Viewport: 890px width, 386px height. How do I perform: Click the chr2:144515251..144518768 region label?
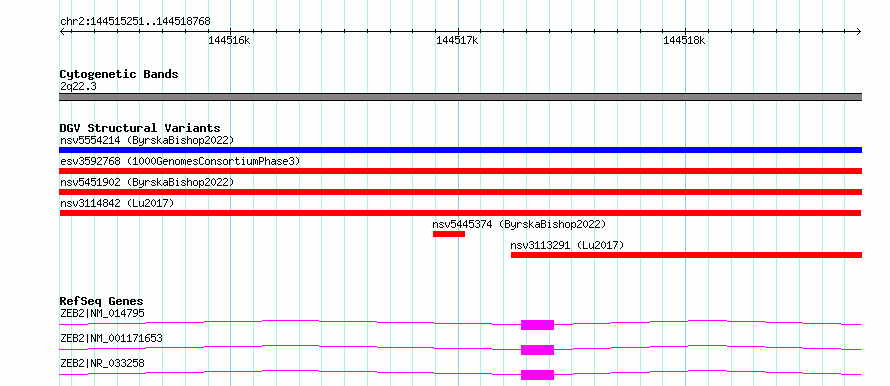pyautogui.click(x=135, y=21)
